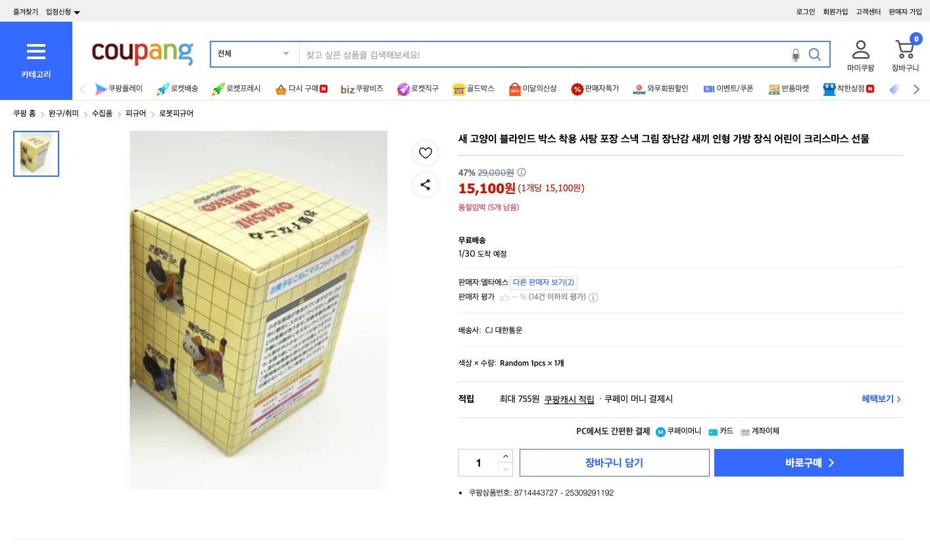930x560 pixels.
Task: Open 다른 판매자 보기(2) link
Action: (x=543, y=282)
